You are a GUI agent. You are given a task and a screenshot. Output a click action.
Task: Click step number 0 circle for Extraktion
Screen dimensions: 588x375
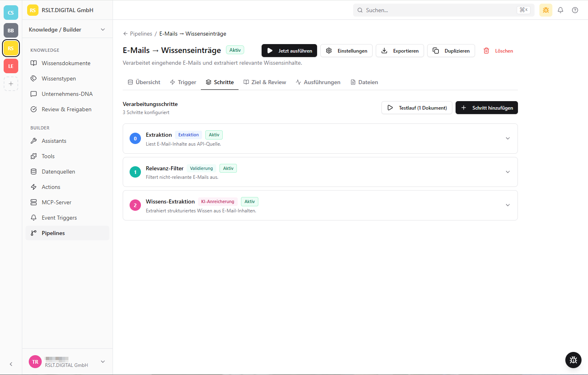pyautogui.click(x=135, y=138)
